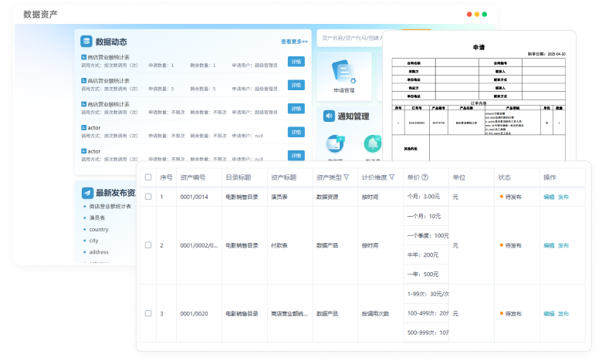Click 编辑 link for asset 0001/0014
Viewport: 602px width, 364px height.
click(549, 197)
